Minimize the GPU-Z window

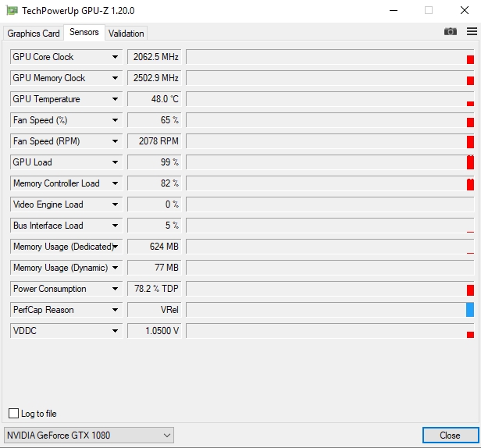[394, 10]
